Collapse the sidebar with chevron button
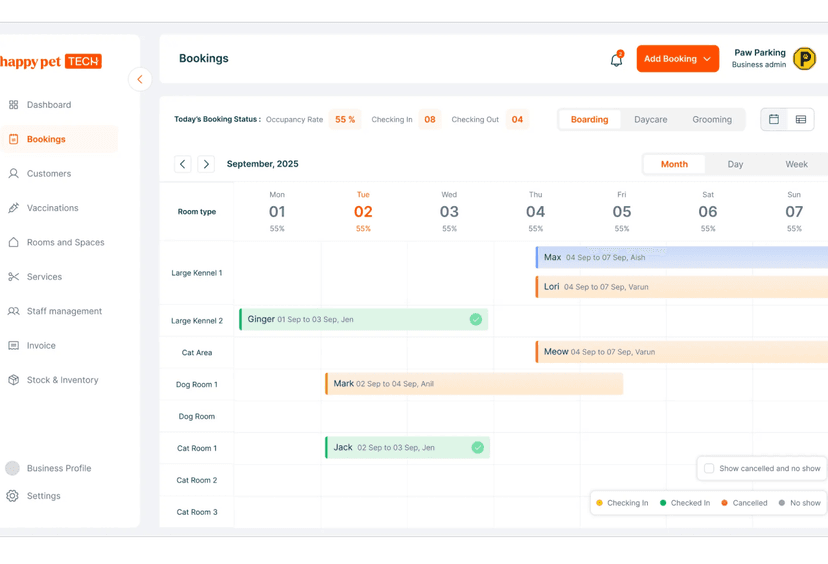This screenshot has width=828, height=564. (x=140, y=79)
